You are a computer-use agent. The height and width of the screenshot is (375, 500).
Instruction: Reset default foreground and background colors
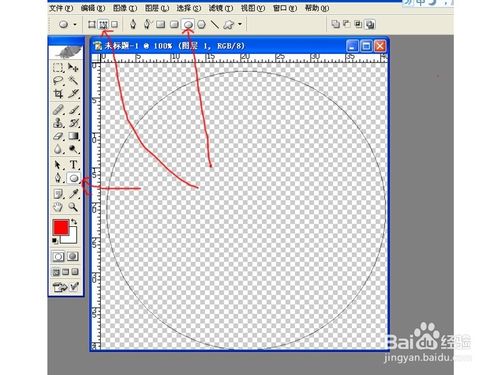pyautogui.click(x=55, y=241)
